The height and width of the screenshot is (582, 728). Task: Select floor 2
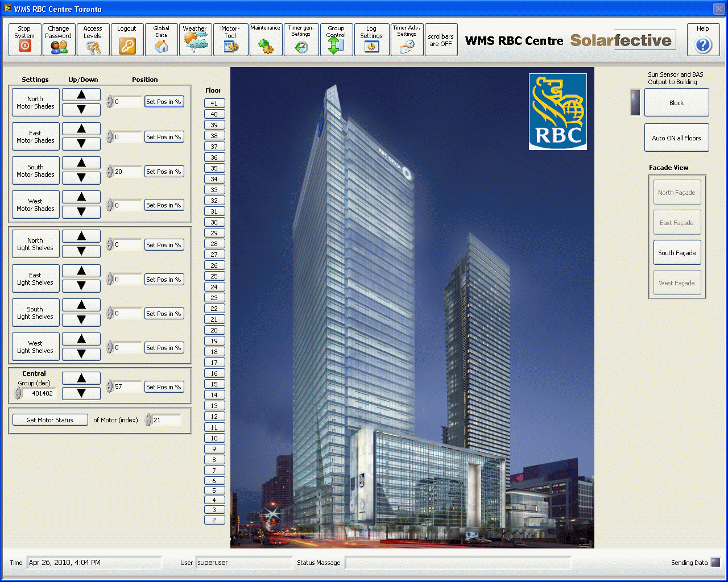(x=214, y=520)
